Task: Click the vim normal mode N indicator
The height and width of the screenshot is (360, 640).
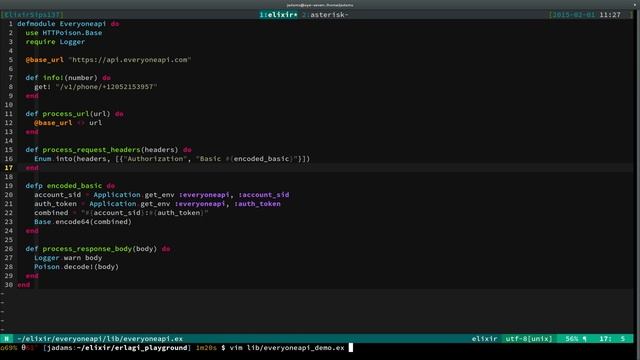Action: (x=7, y=339)
